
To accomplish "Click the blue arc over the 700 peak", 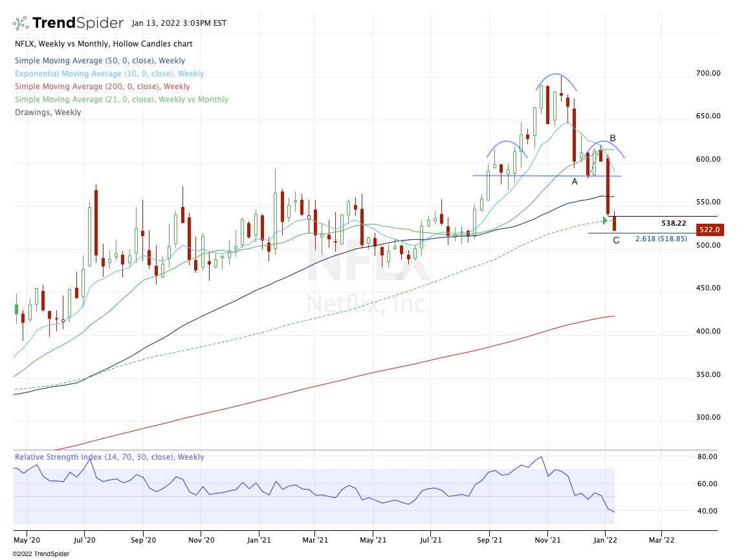I will coord(556,81).
